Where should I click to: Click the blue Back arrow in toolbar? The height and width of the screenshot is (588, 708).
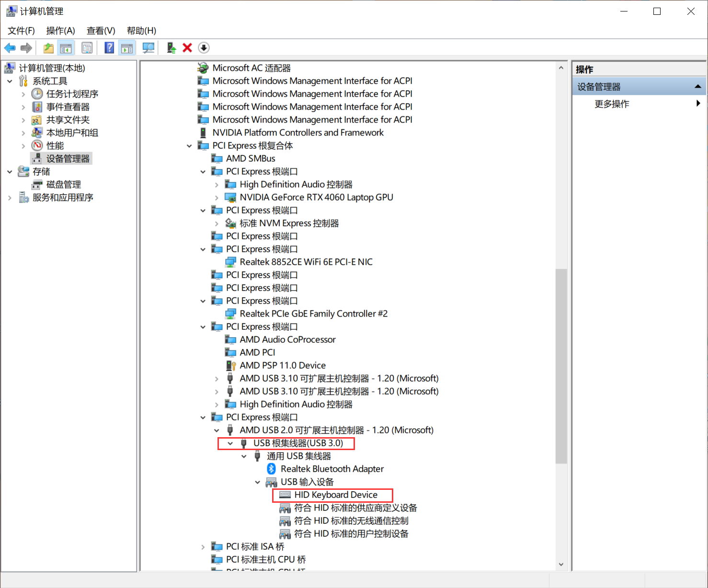click(10, 48)
